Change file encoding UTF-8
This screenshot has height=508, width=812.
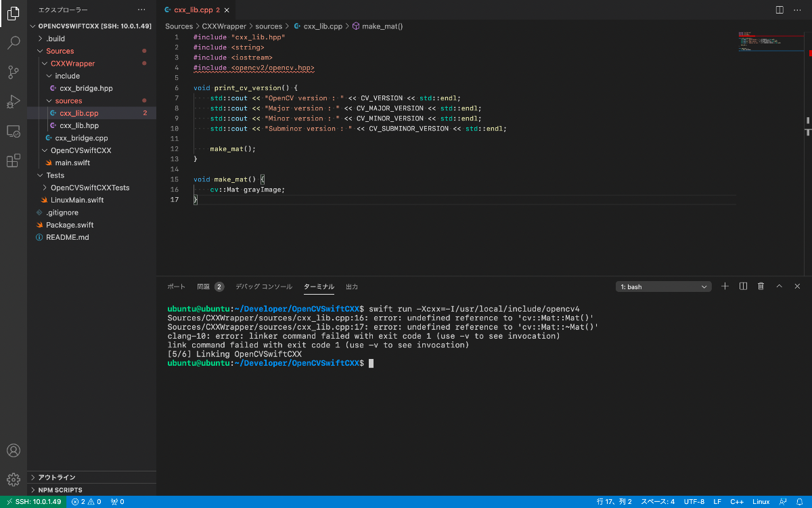click(694, 502)
